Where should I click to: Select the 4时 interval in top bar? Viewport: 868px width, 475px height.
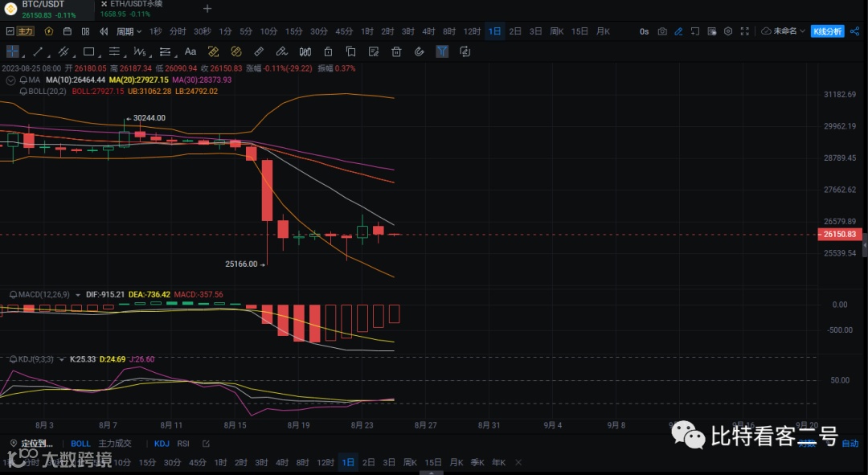(x=428, y=31)
